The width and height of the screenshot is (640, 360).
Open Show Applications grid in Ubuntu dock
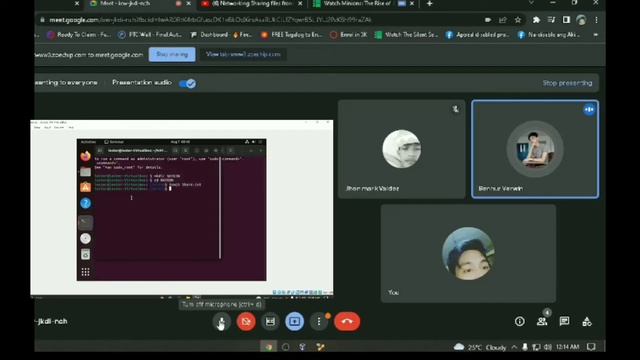click(x=85, y=272)
